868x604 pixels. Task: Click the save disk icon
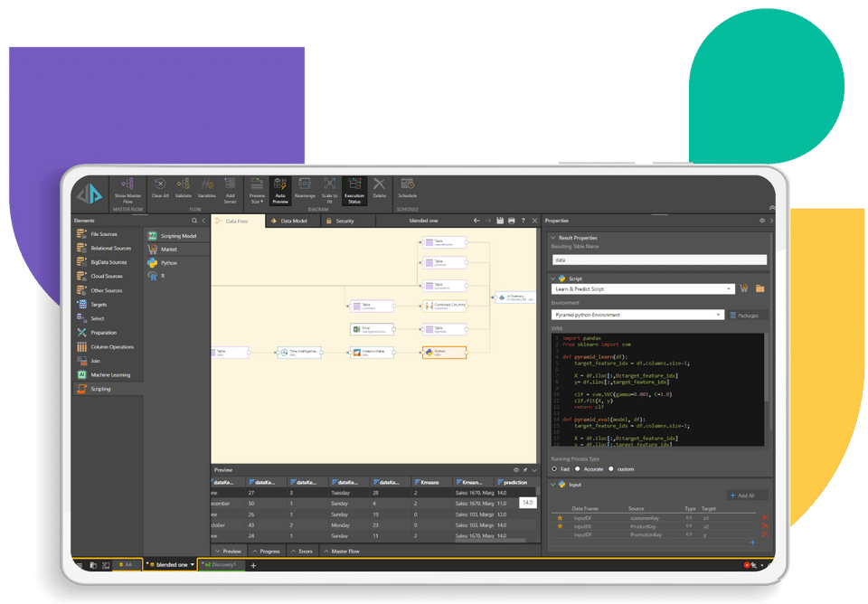[x=500, y=221]
